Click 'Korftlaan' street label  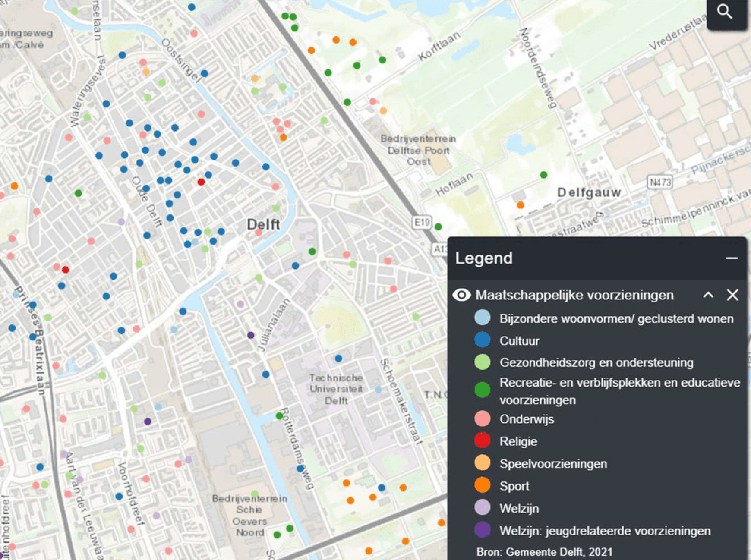click(439, 46)
